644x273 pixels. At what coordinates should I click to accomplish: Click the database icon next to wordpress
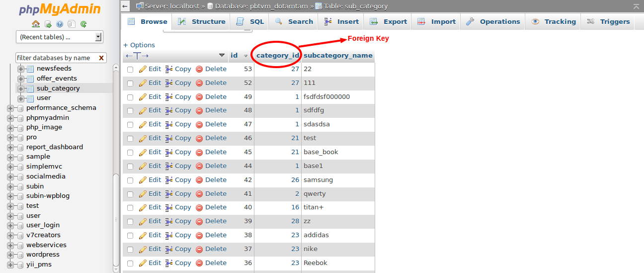pos(20,255)
